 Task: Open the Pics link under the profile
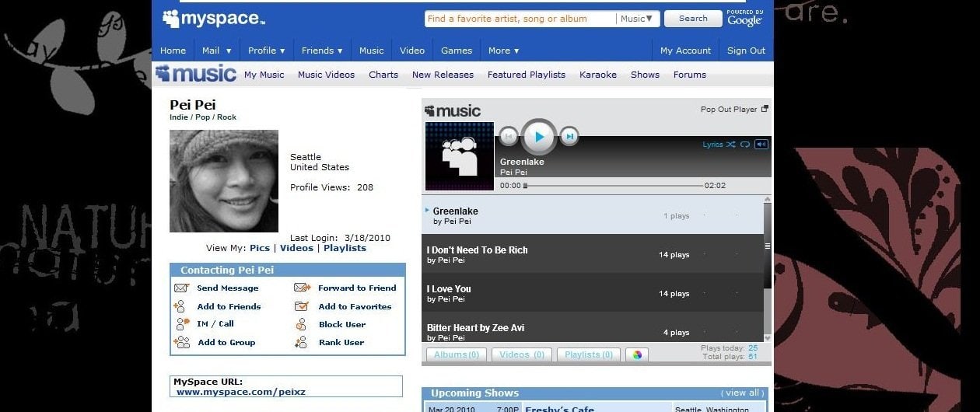(x=260, y=248)
